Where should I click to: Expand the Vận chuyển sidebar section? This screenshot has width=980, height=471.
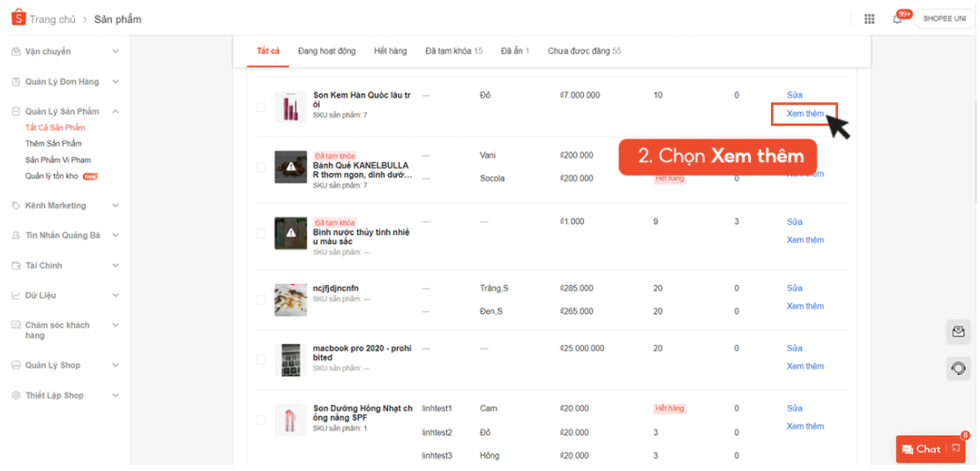click(116, 52)
